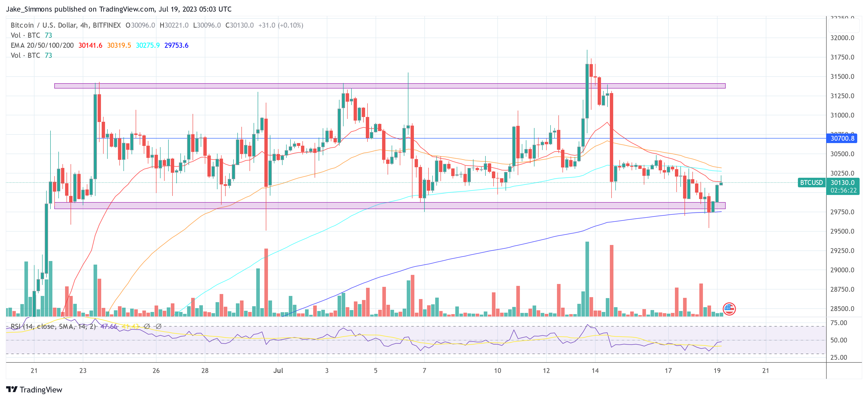Click the current price 30130.0 label

tap(842, 182)
